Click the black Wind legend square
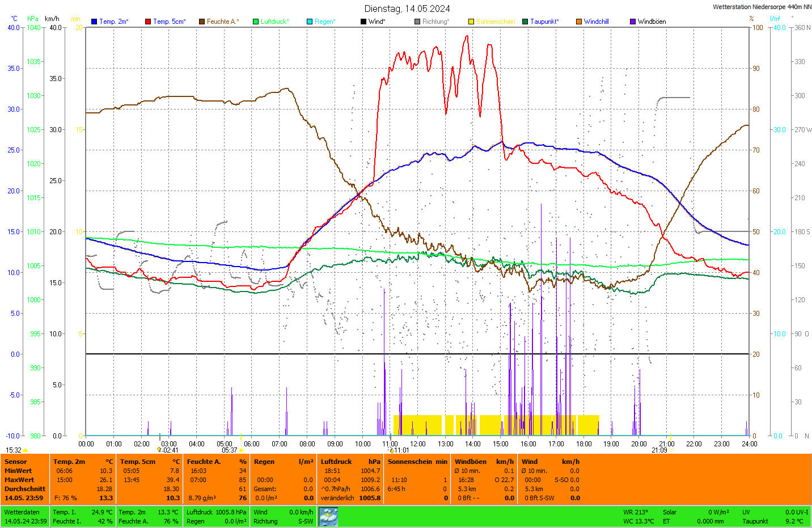Viewport: 812px width, 528px height. click(x=363, y=22)
